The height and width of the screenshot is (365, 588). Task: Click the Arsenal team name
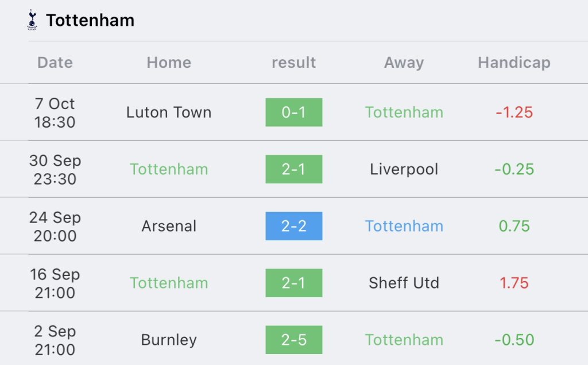point(169,226)
